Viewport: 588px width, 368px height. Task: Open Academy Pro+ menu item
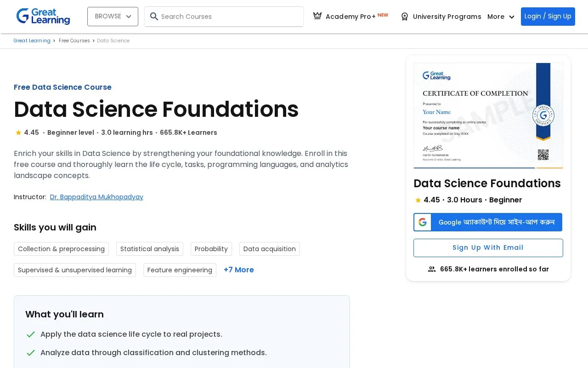pos(351,17)
